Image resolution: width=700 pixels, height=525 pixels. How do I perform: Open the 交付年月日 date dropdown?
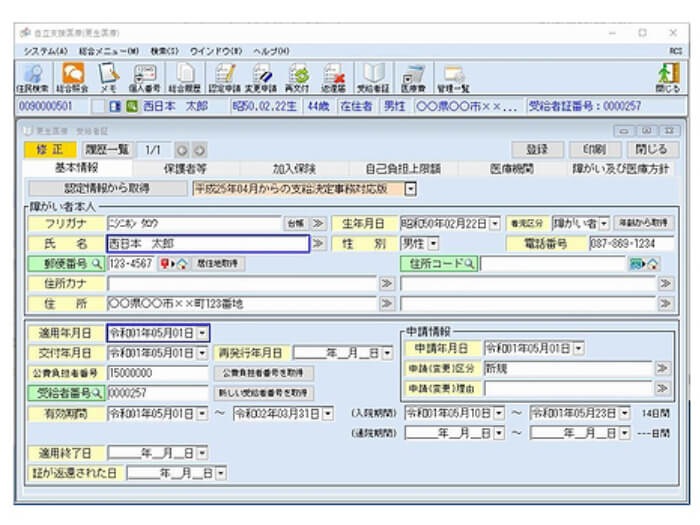pos(202,353)
